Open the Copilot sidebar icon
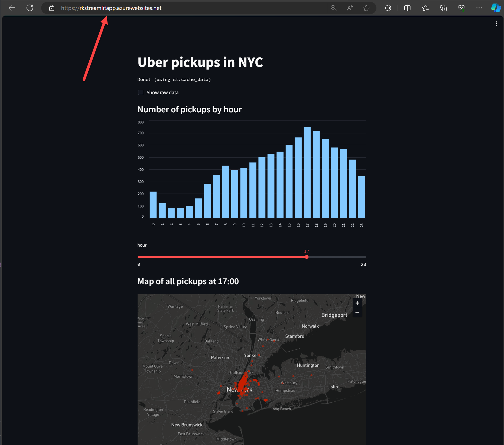Image resolution: width=504 pixels, height=445 pixels. pyautogui.click(x=496, y=8)
